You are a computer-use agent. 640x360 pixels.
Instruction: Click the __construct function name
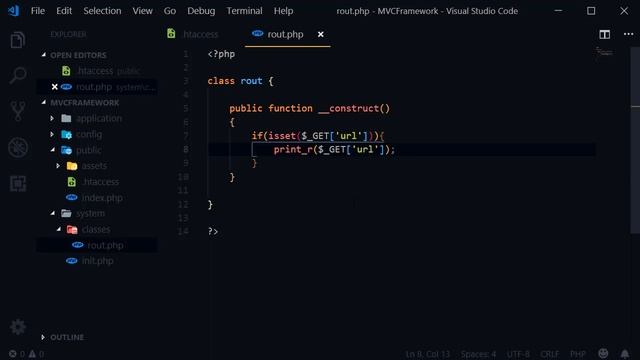pos(349,108)
